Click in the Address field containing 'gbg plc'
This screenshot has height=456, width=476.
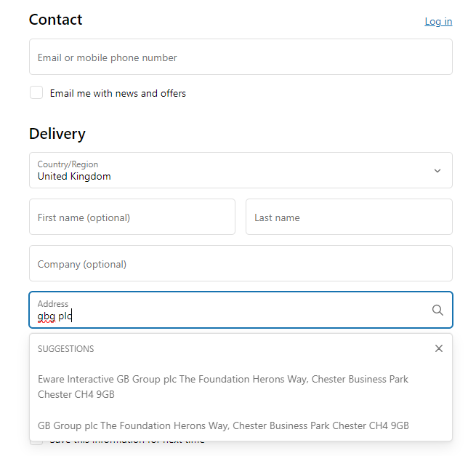pos(241,310)
